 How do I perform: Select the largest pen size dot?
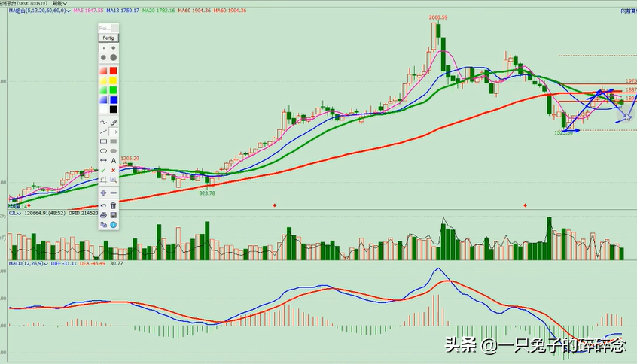coord(114,58)
